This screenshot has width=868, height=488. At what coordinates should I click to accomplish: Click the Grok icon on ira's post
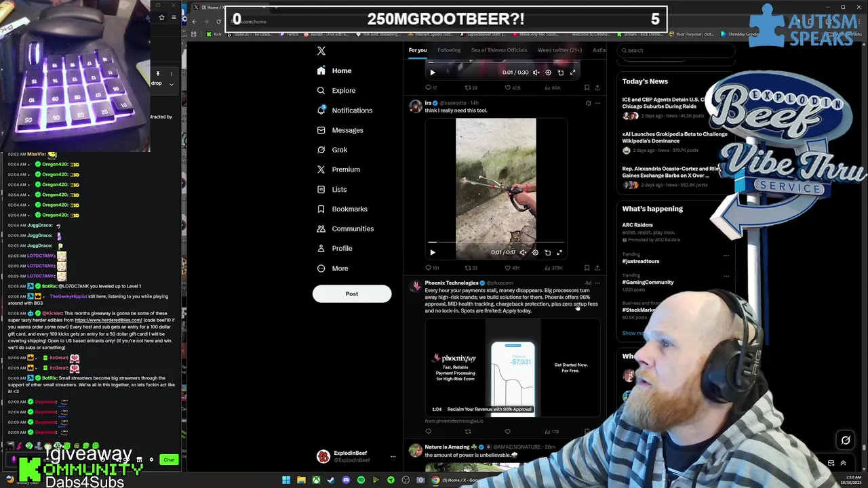pos(588,103)
